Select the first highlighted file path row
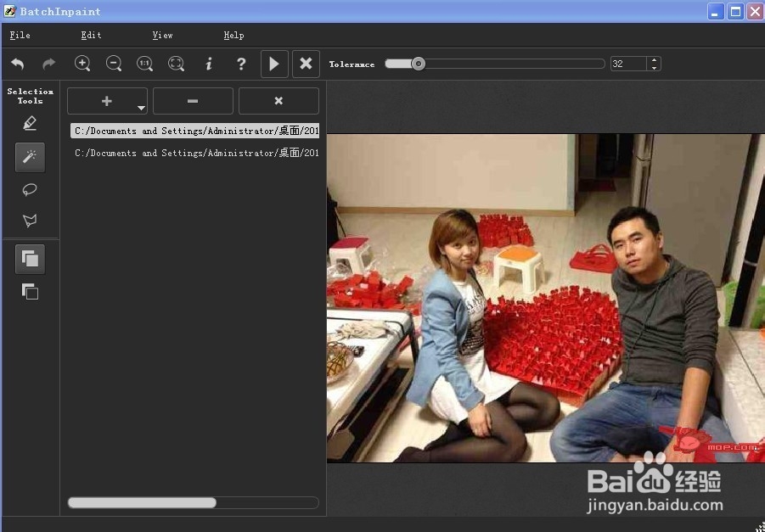765x532 pixels. pyautogui.click(x=194, y=131)
